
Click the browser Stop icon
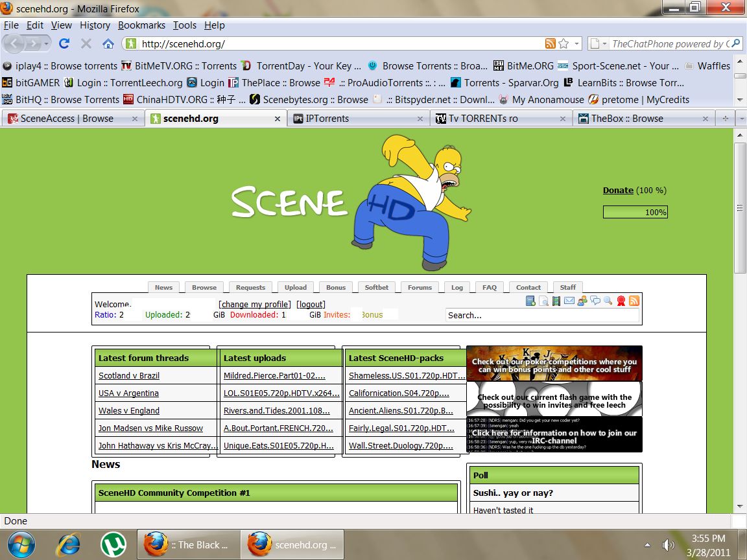click(86, 44)
